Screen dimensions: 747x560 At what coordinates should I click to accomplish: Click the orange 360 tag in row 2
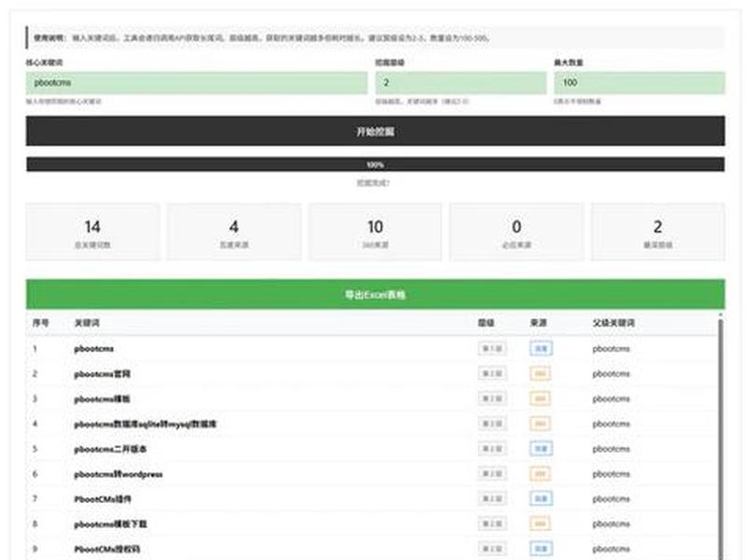point(541,374)
